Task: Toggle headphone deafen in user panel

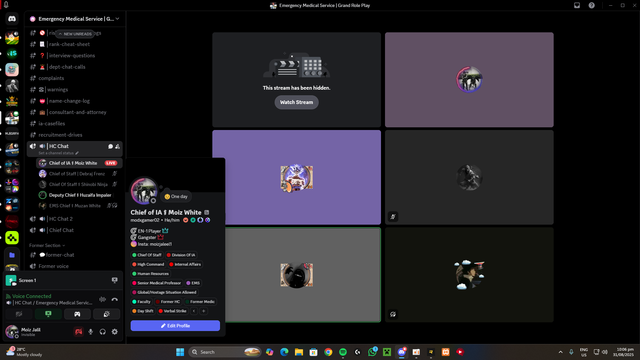Action: click(x=102, y=332)
